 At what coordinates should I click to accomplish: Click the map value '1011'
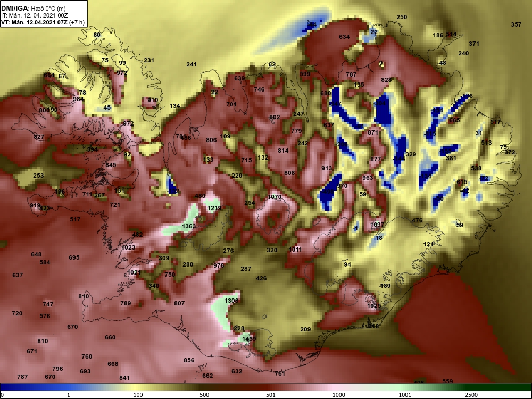(295, 250)
